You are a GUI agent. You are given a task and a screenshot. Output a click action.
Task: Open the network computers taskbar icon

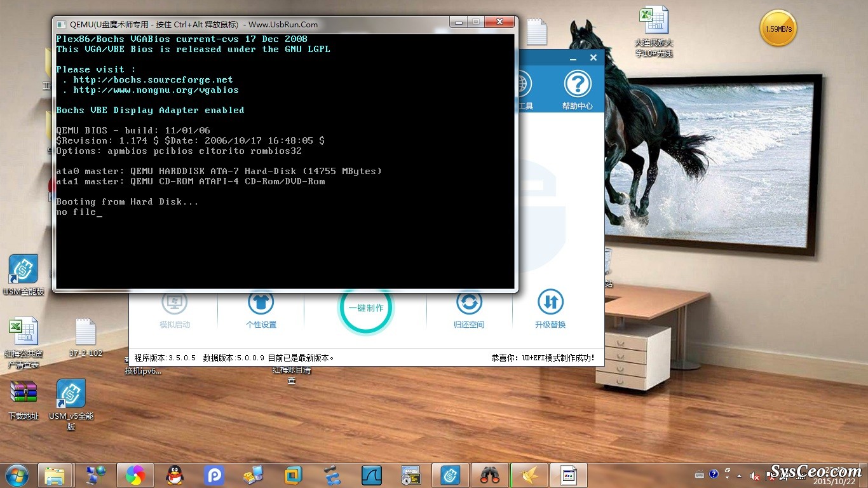click(x=97, y=475)
